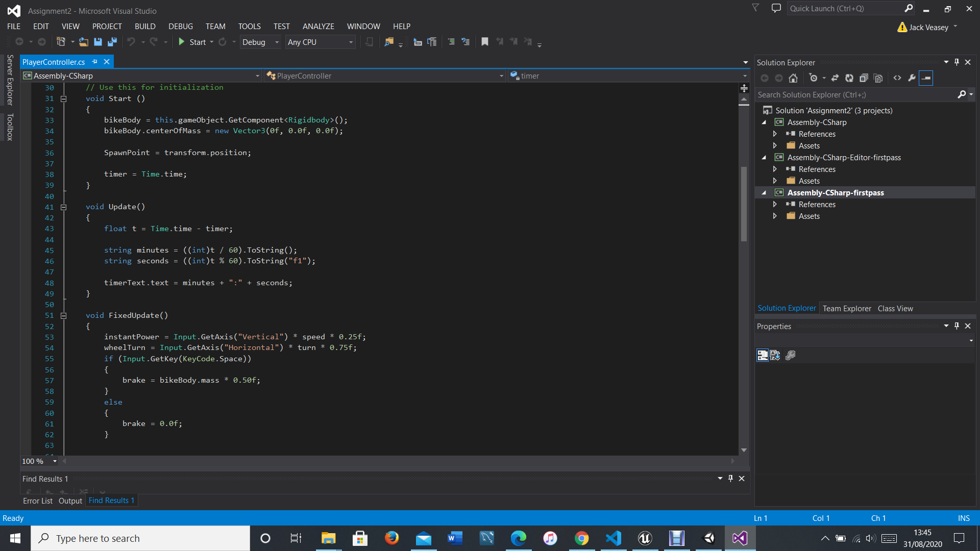Click the comment out selected lines icon

click(451, 42)
